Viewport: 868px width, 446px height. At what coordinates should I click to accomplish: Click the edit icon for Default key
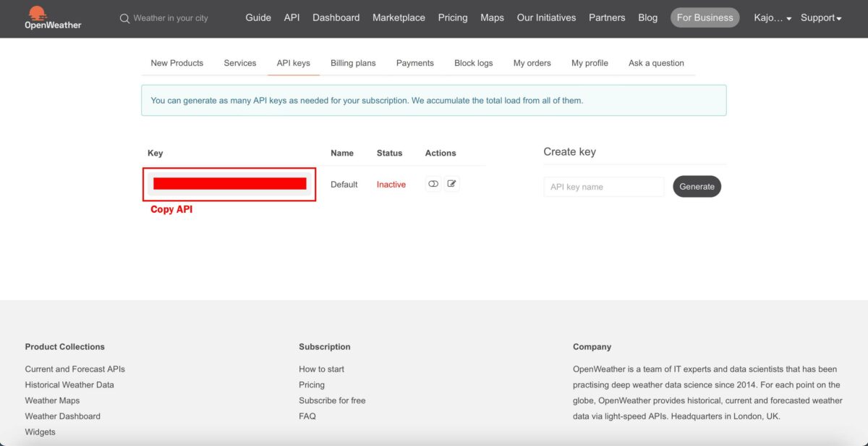[452, 184]
